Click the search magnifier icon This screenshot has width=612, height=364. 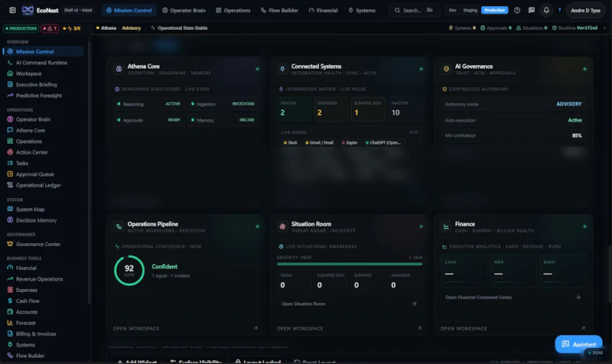pos(397,11)
